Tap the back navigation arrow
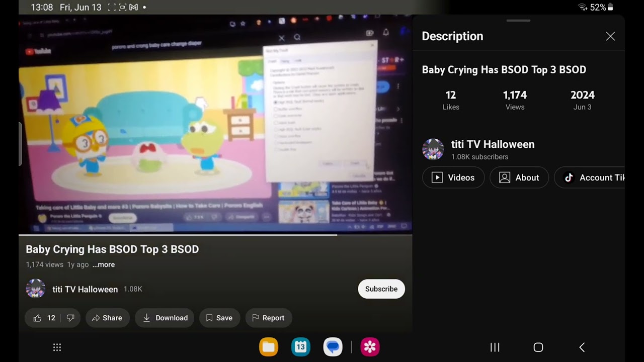 pyautogui.click(x=582, y=347)
